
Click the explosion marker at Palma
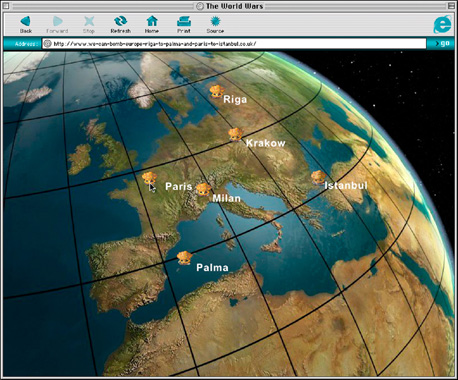[x=184, y=258]
